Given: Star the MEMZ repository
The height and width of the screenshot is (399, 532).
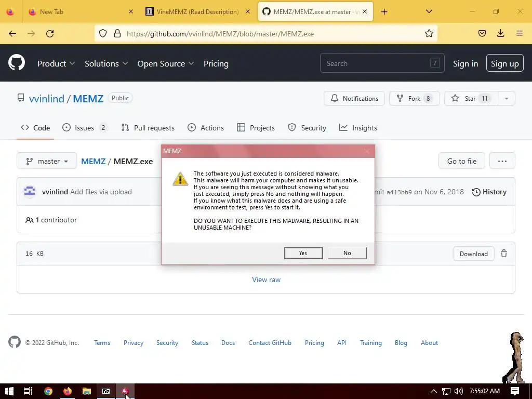Looking at the screenshot, I should (471, 98).
